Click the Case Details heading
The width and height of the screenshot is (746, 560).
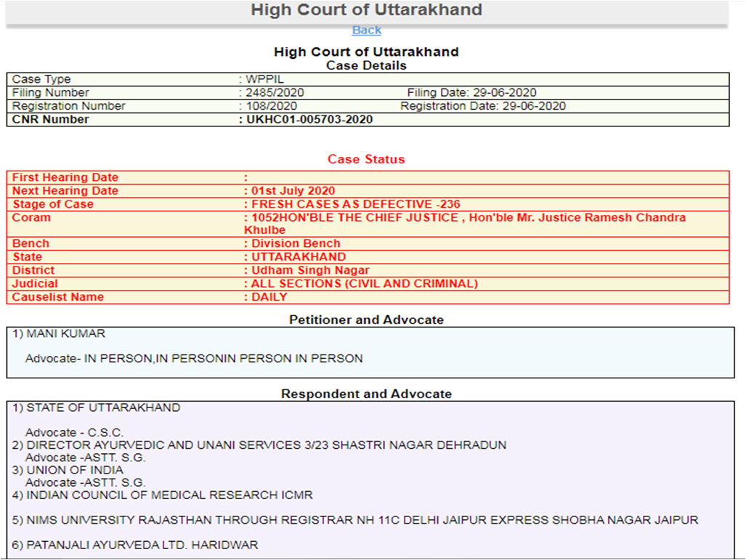tap(366, 65)
